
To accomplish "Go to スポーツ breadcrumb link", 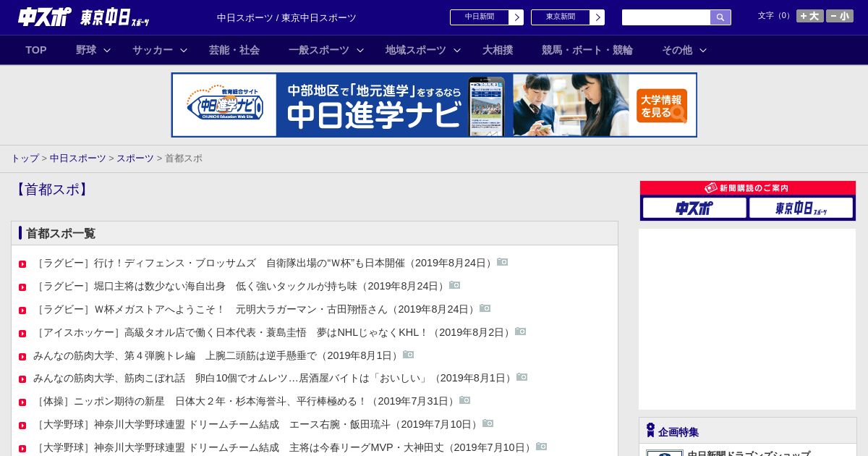I will coord(135,158).
